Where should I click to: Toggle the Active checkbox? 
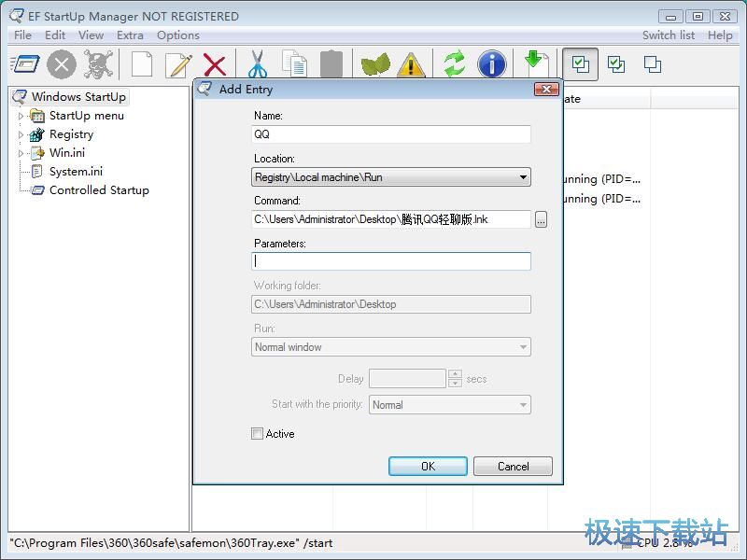(x=258, y=434)
